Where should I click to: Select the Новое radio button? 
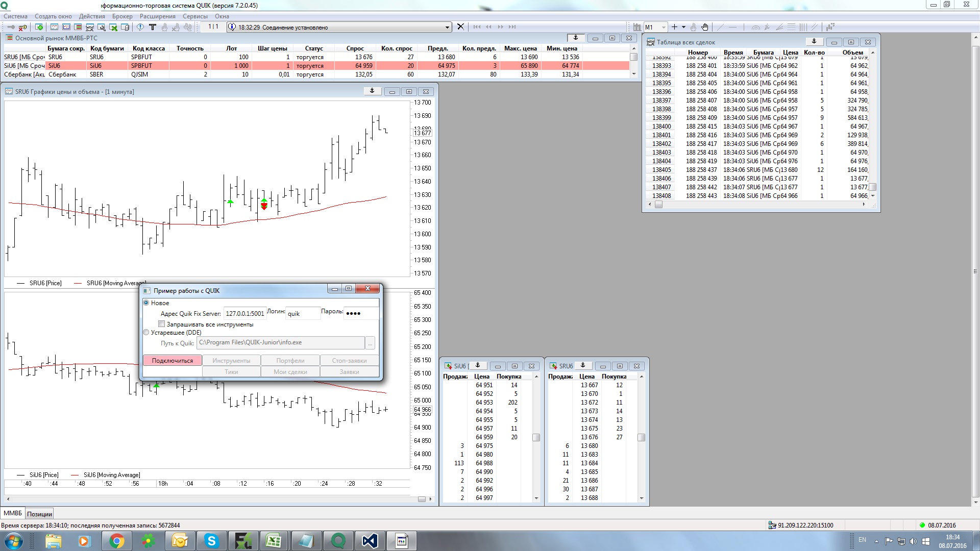146,303
